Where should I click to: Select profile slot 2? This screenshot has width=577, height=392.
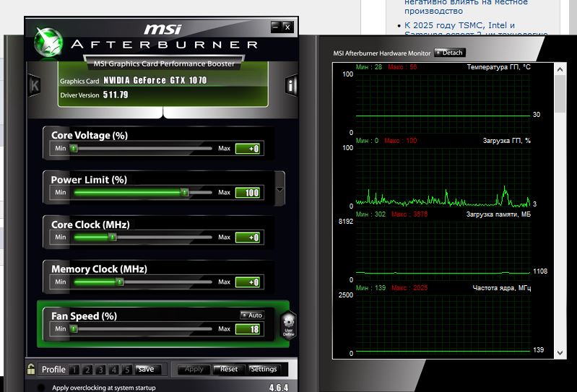click(87, 370)
